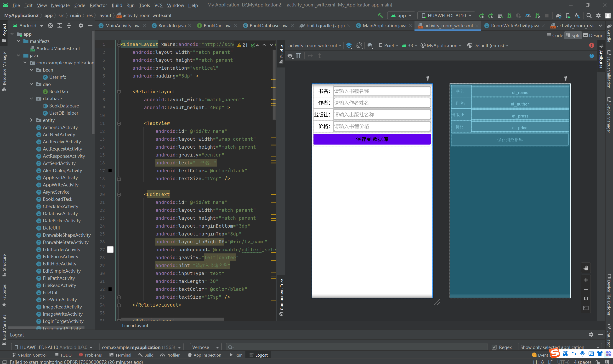The image size is (613, 364).
Task: Open the Terminal tool window
Action: [x=120, y=355]
